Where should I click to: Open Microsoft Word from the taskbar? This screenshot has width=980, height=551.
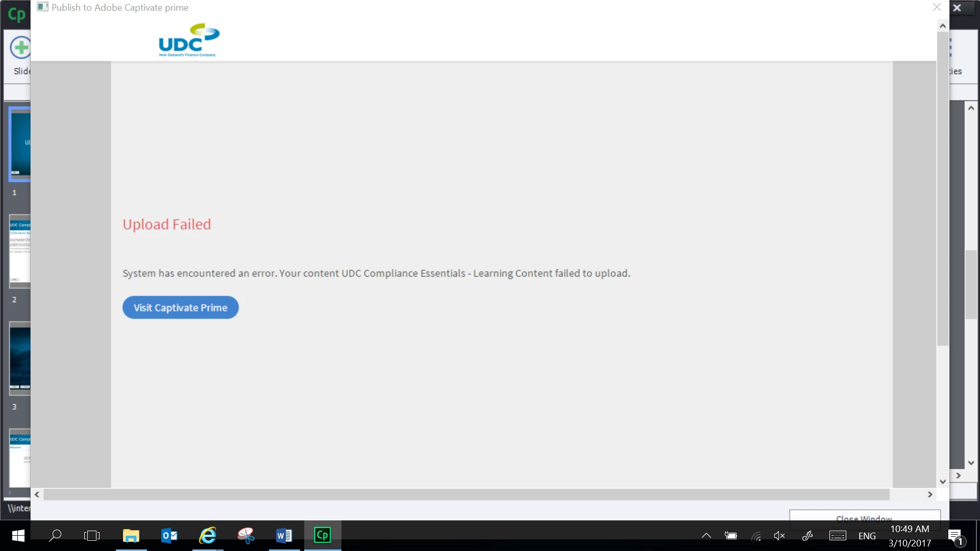(x=284, y=535)
